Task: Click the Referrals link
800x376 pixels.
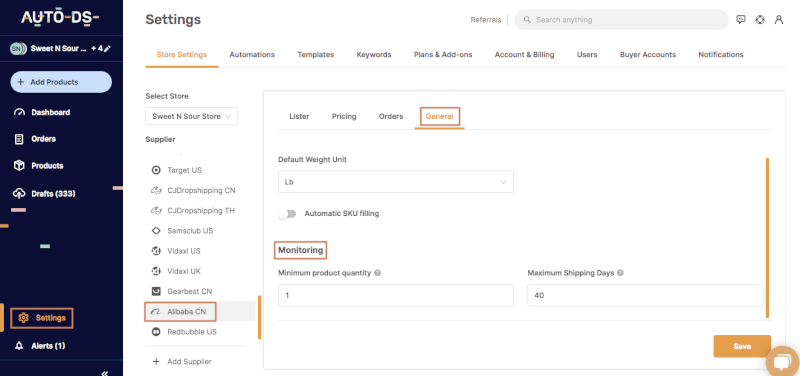Action: [x=486, y=20]
